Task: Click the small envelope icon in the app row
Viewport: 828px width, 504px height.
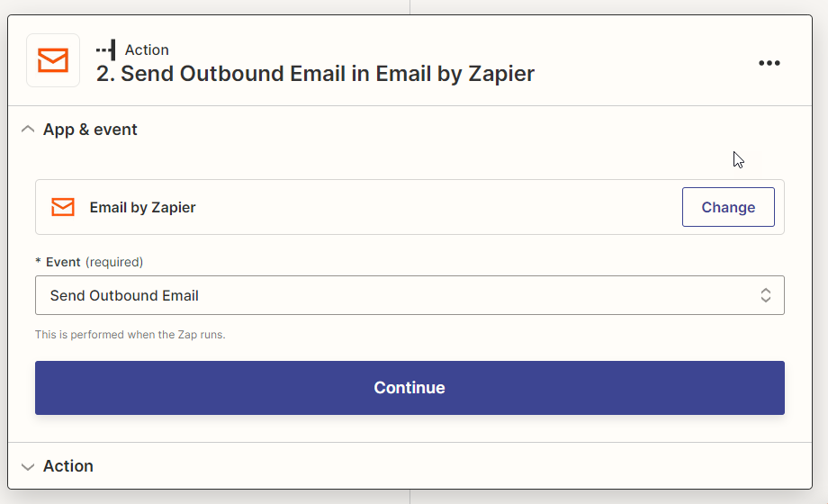Action: click(63, 207)
